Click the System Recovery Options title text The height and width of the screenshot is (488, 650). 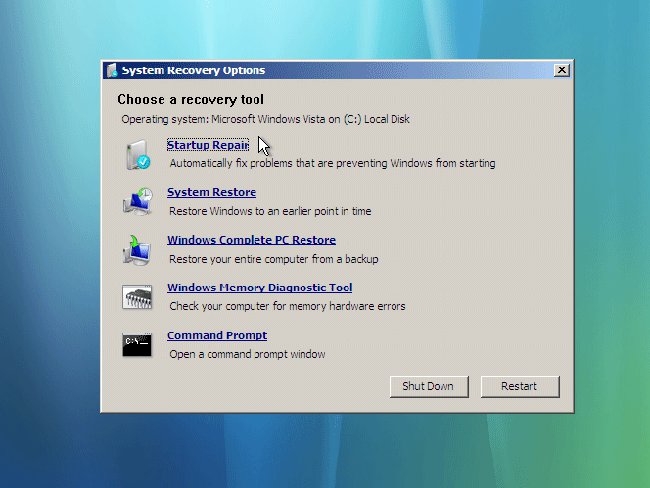pos(193,70)
